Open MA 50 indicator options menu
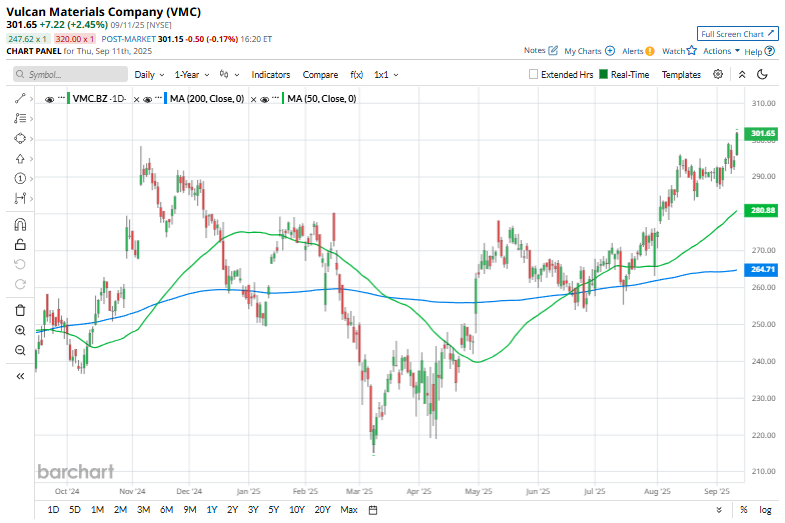785x523 pixels. (275, 97)
